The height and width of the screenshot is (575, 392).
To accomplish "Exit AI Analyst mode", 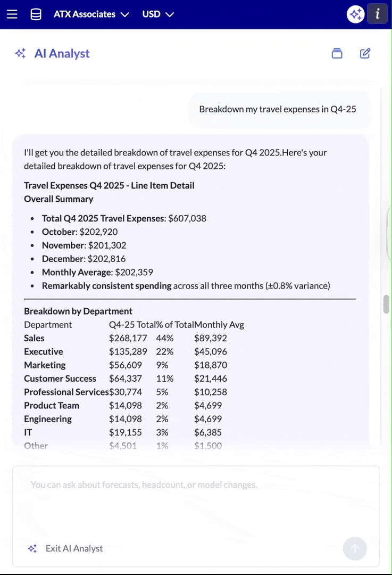I will click(x=74, y=548).
